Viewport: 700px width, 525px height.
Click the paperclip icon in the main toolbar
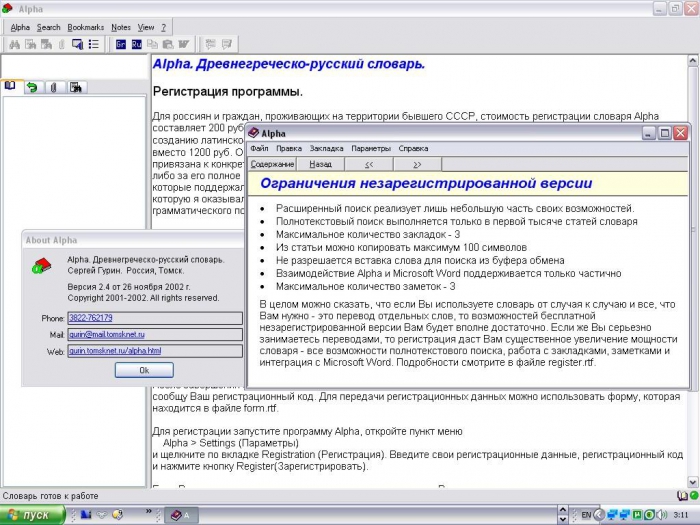[x=62, y=44]
